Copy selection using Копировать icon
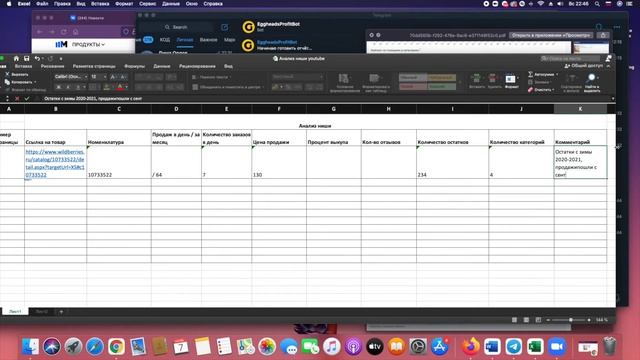 point(7,82)
